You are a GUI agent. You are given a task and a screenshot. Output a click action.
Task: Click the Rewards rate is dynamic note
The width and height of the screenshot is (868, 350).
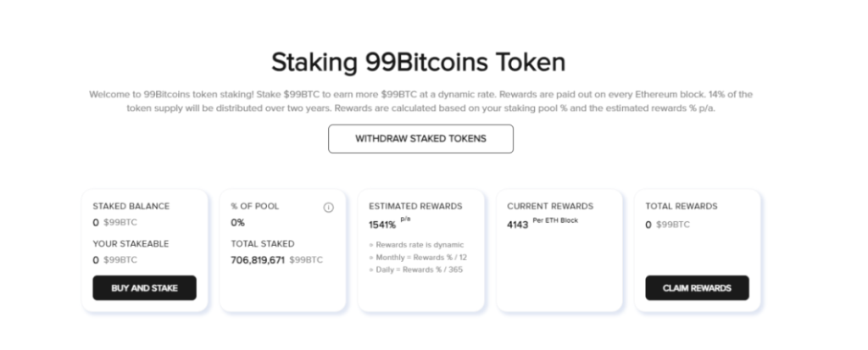pyautogui.click(x=416, y=245)
